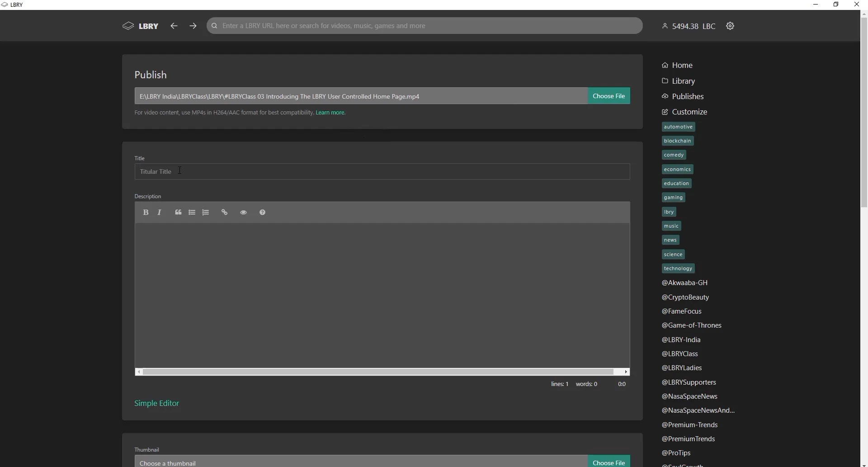
Task: Insert a link in description
Action: (x=225, y=212)
